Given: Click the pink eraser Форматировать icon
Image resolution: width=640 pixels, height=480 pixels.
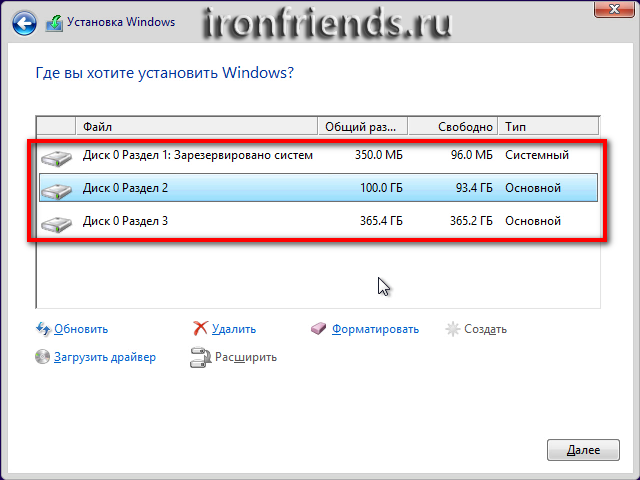Looking at the screenshot, I should (x=319, y=329).
